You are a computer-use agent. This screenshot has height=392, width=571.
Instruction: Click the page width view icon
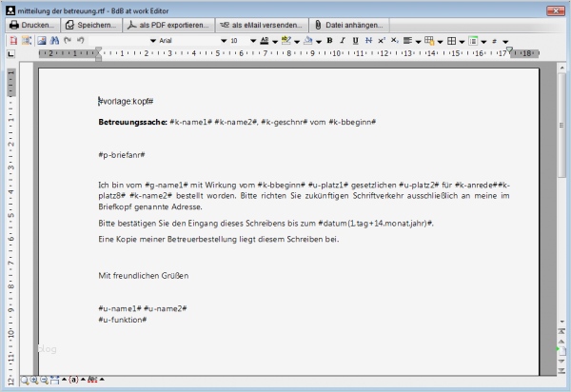pos(54,380)
